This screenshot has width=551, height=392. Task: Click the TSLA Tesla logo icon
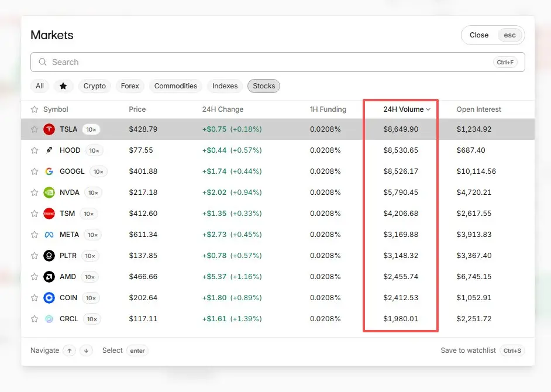[x=49, y=129]
